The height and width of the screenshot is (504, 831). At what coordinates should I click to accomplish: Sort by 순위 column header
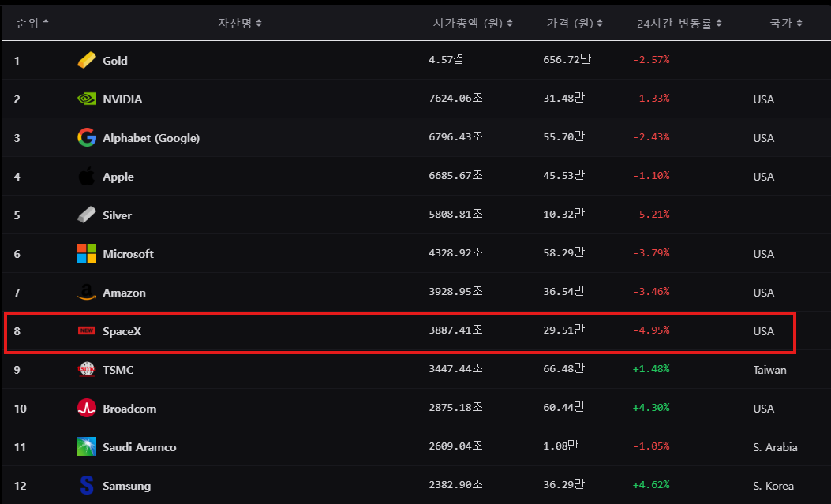click(x=32, y=23)
